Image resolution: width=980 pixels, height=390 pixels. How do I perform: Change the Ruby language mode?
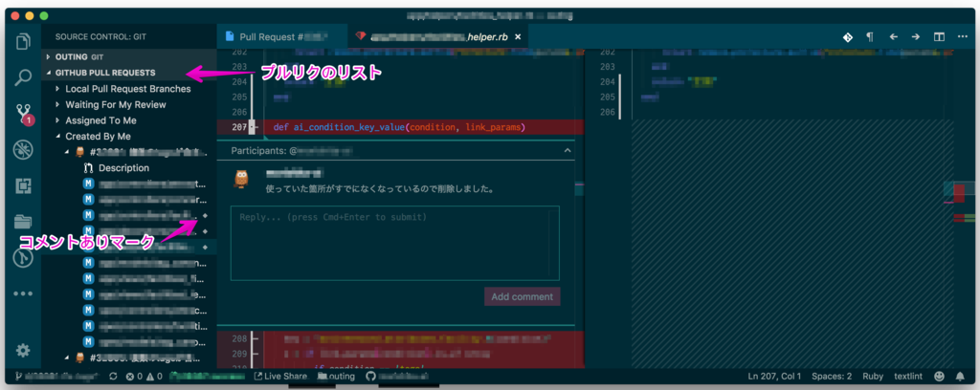pos(873,377)
